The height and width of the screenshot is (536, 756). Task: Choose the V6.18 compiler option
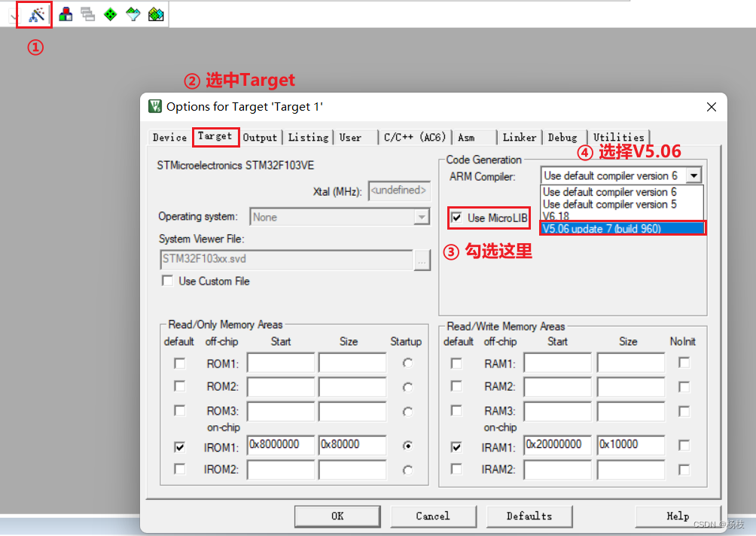click(622, 216)
